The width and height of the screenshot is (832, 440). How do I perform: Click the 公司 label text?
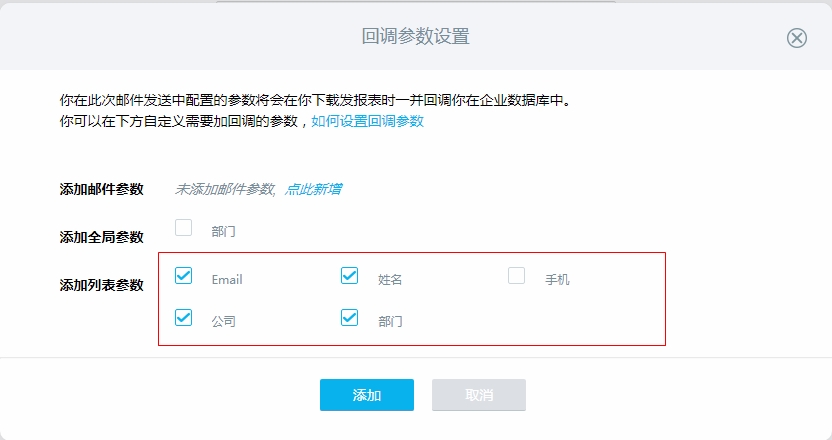(x=223, y=322)
